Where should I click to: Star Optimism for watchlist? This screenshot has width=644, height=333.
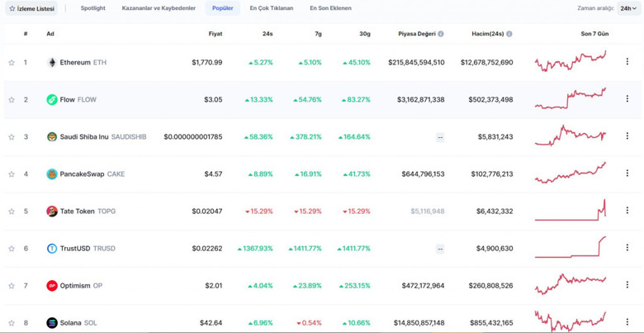pos(12,286)
